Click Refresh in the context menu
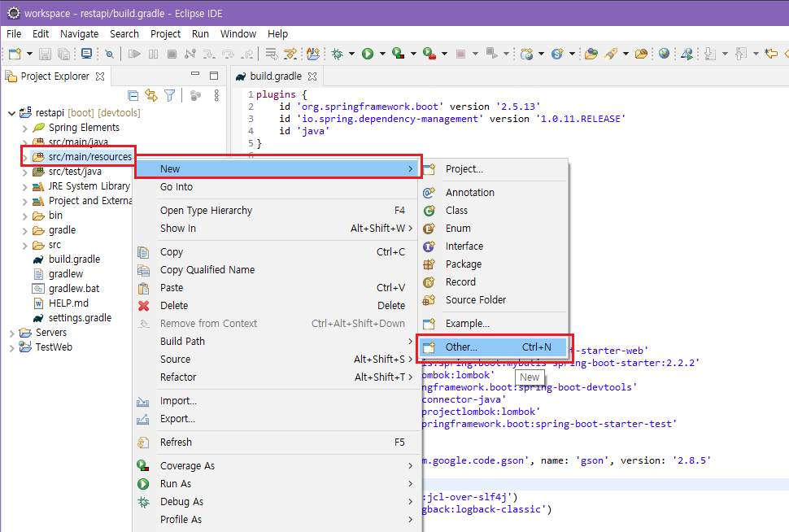Viewport: 789px width, 532px height. [275, 443]
